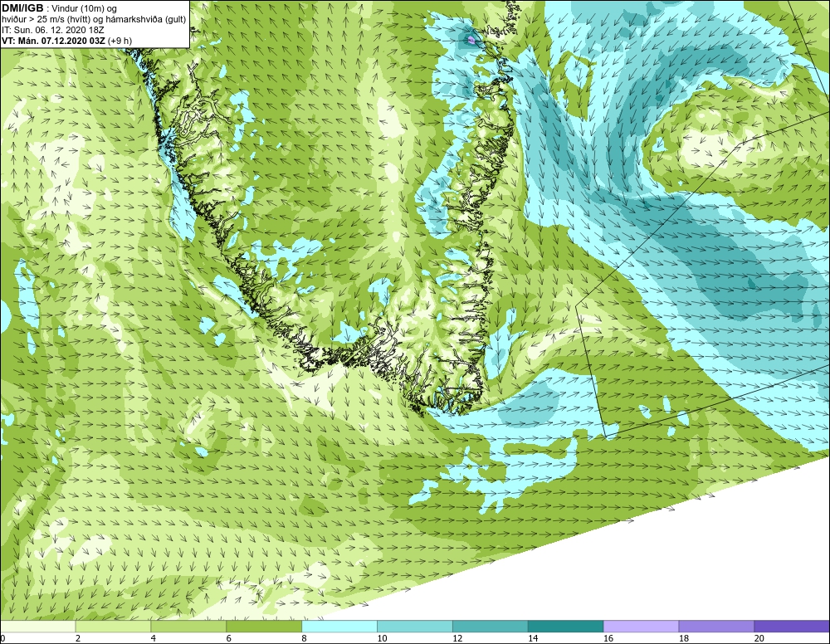Click the 4–6 m/s green legend swatch
Screen dimensions: 830x644
[x=189, y=627]
